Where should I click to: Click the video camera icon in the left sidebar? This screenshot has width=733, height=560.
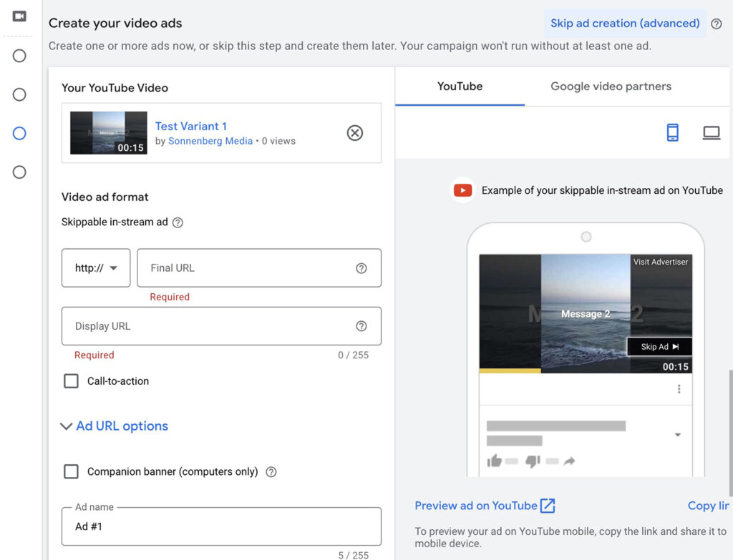click(18, 16)
